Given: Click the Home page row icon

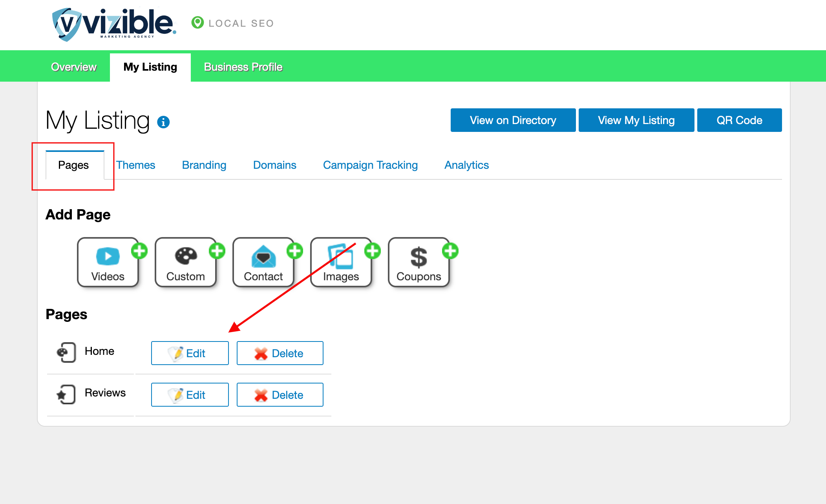Looking at the screenshot, I should 66,352.
